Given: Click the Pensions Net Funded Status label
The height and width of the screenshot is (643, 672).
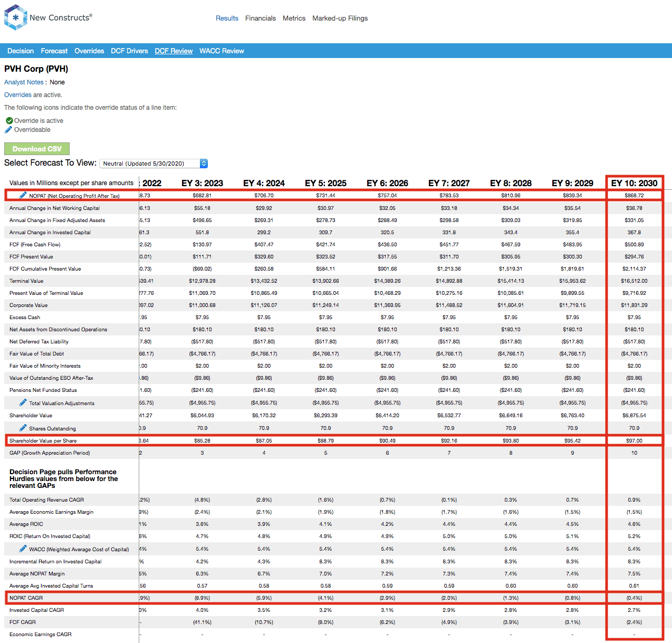Looking at the screenshot, I should tap(43, 390).
